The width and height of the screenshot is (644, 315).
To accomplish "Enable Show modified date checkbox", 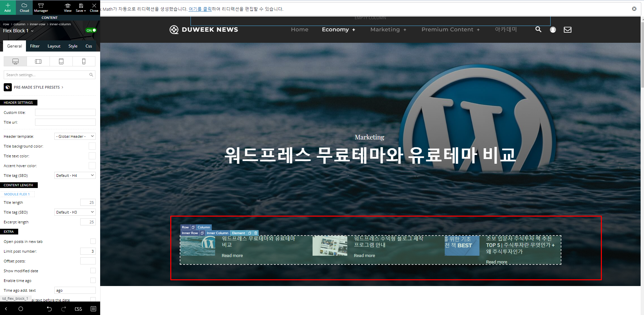I will (x=93, y=271).
